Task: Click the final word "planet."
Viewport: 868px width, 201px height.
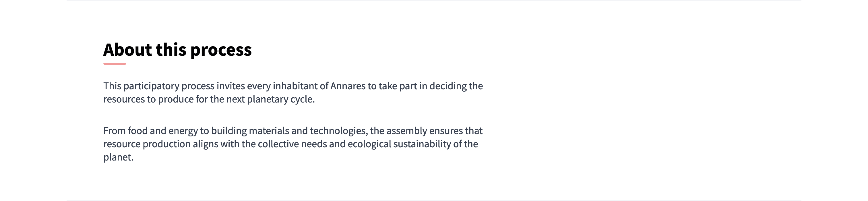Action: click(x=118, y=157)
